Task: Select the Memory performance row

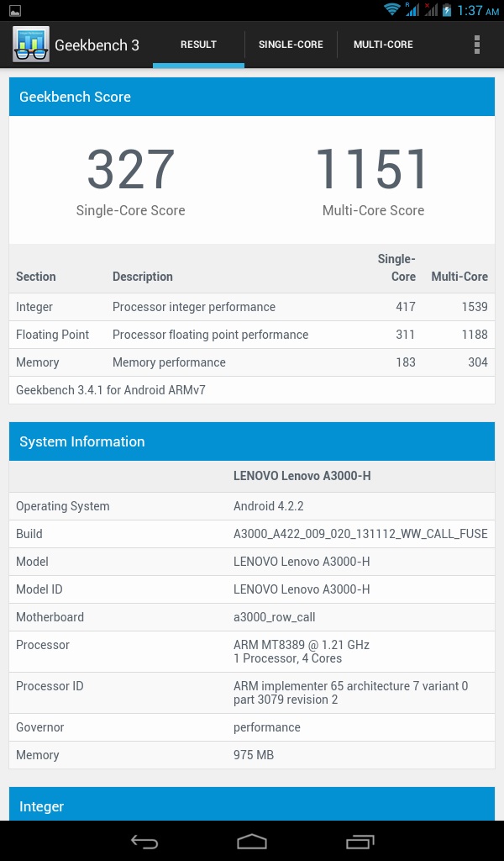Action: (x=252, y=362)
